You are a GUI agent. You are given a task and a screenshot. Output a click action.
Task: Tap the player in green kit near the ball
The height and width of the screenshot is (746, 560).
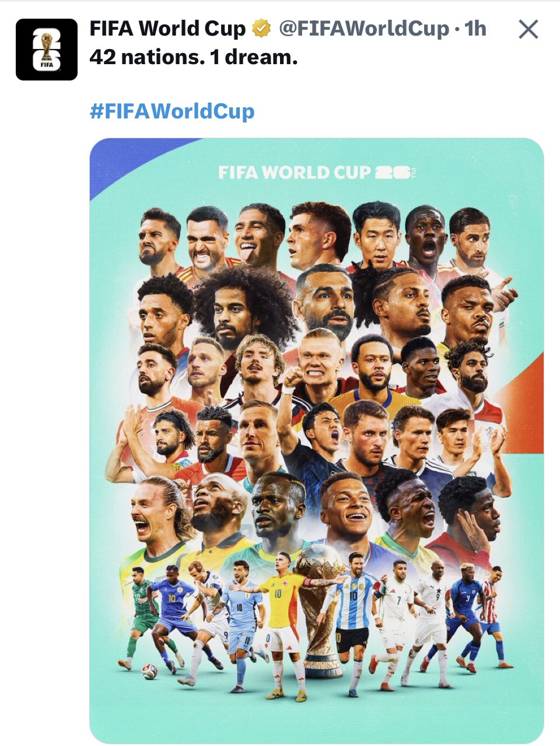(146, 615)
